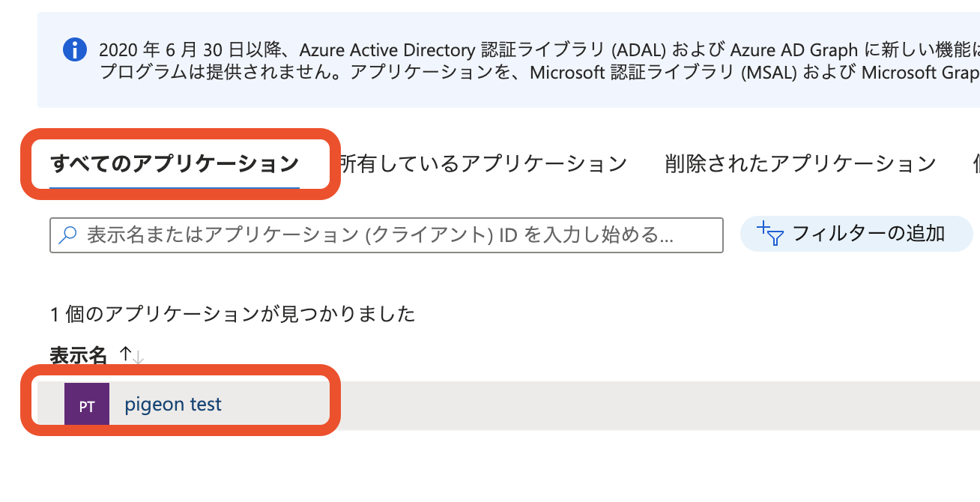Click into the application search field

tap(375, 235)
